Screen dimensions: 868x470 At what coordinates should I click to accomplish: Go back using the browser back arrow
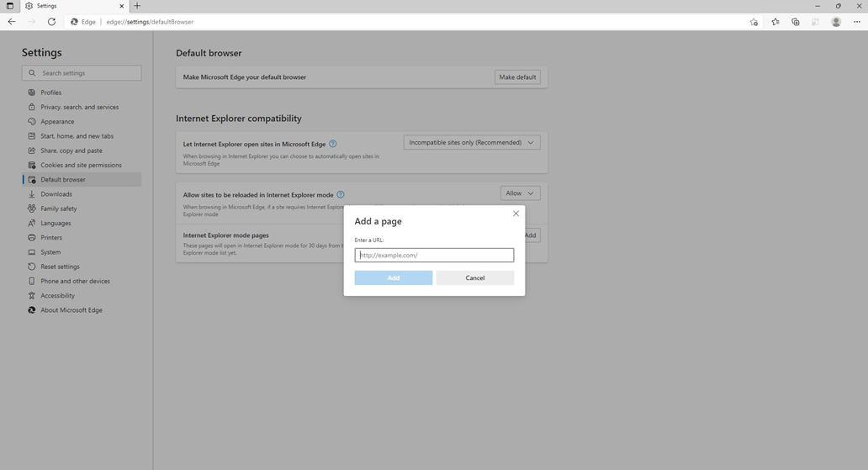(x=12, y=22)
